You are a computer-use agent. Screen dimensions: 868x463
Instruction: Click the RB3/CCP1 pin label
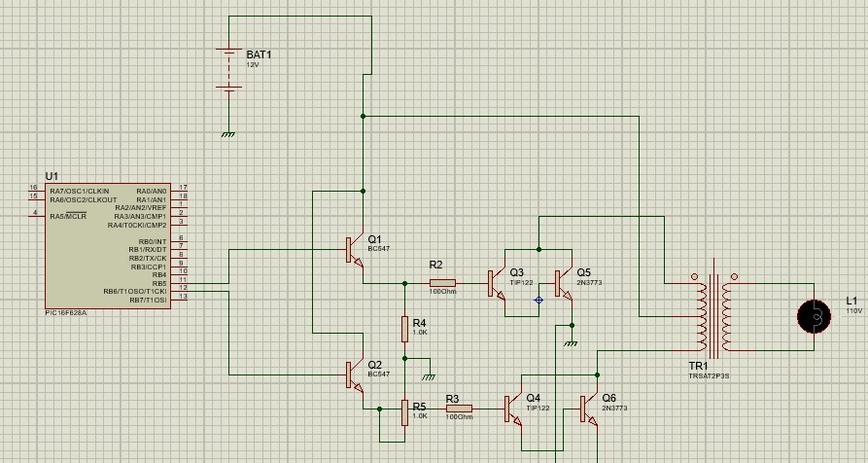(x=149, y=267)
